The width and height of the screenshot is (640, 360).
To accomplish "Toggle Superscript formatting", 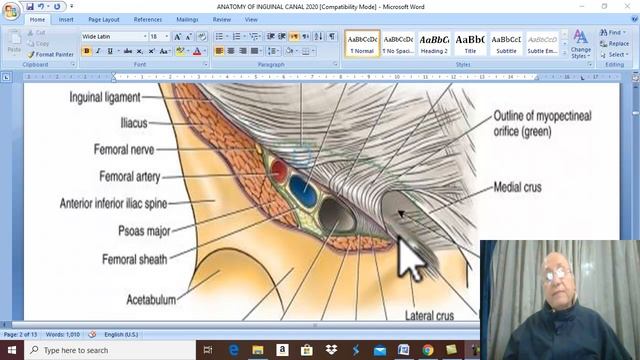I will (x=151, y=51).
